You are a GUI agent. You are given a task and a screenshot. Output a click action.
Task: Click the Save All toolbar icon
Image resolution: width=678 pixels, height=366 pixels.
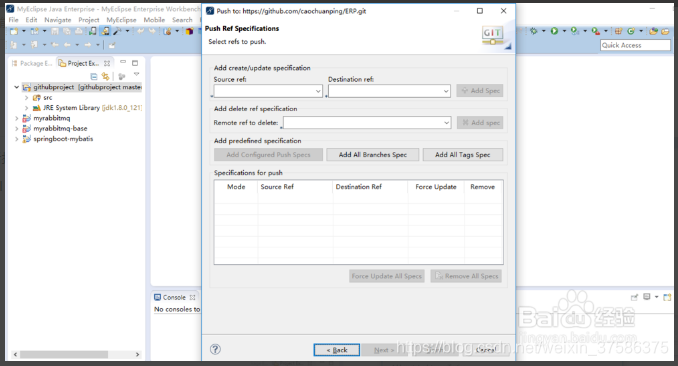67,31
